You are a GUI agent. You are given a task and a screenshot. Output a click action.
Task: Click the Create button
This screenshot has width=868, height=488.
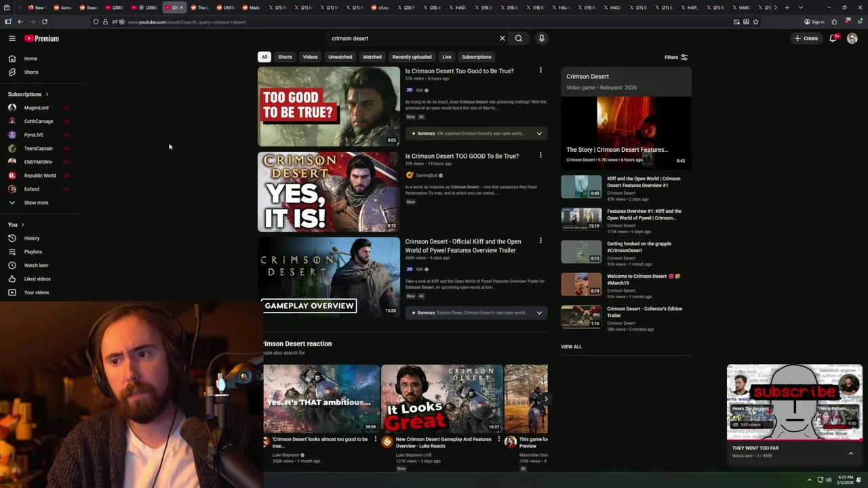(806, 39)
